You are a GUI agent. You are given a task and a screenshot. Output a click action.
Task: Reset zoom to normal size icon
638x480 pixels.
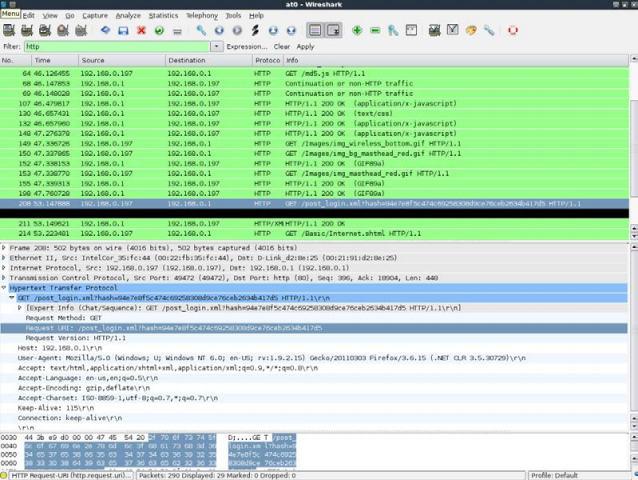[393, 30]
